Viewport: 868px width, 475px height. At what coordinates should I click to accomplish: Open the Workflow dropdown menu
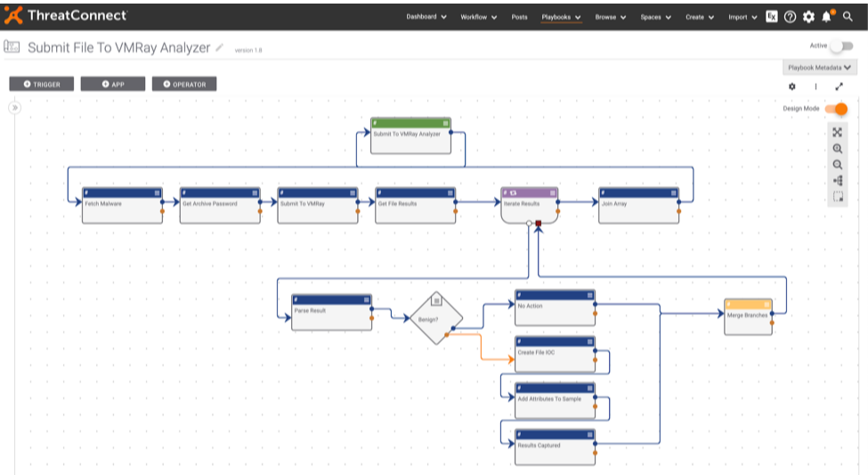[479, 17]
